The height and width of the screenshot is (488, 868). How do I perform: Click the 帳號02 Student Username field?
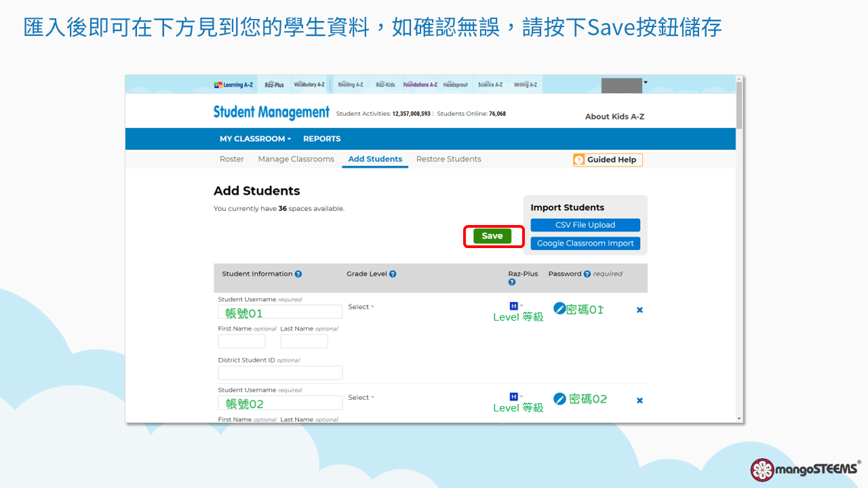click(x=280, y=403)
